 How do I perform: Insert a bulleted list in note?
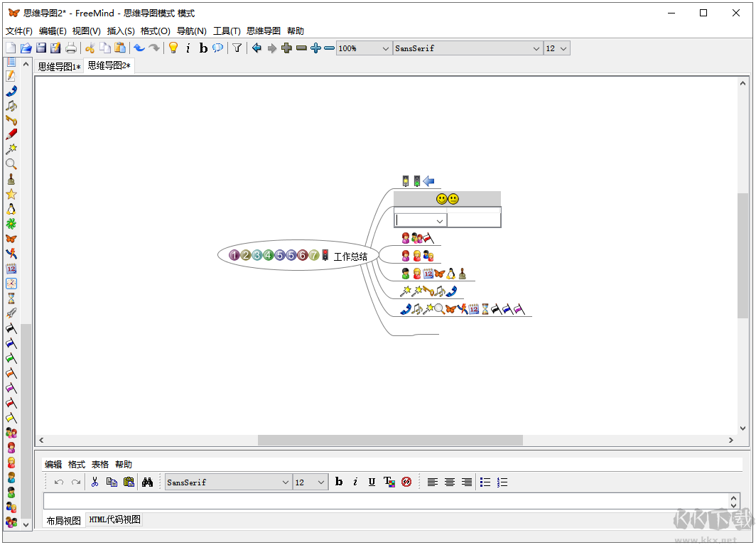tap(485, 482)
